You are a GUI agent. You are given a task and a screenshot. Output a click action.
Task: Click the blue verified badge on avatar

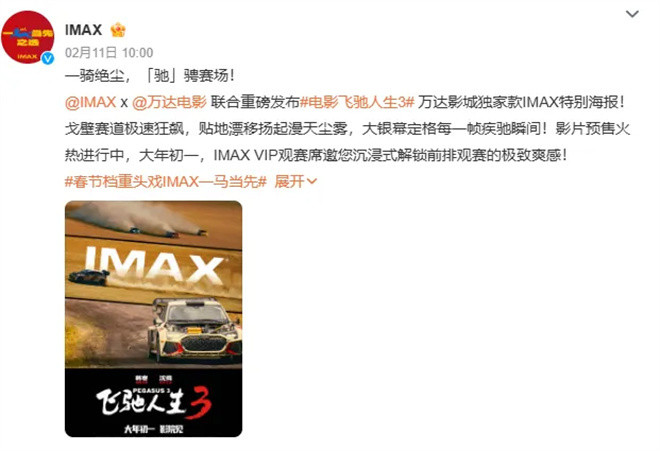click(x=48, y=58)
